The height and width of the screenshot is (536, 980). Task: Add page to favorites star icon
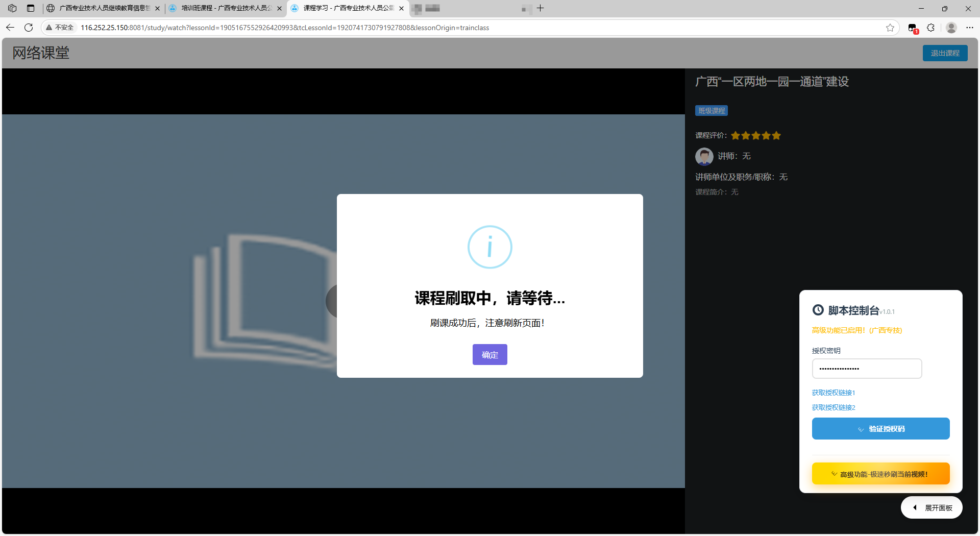pos(890,28)
